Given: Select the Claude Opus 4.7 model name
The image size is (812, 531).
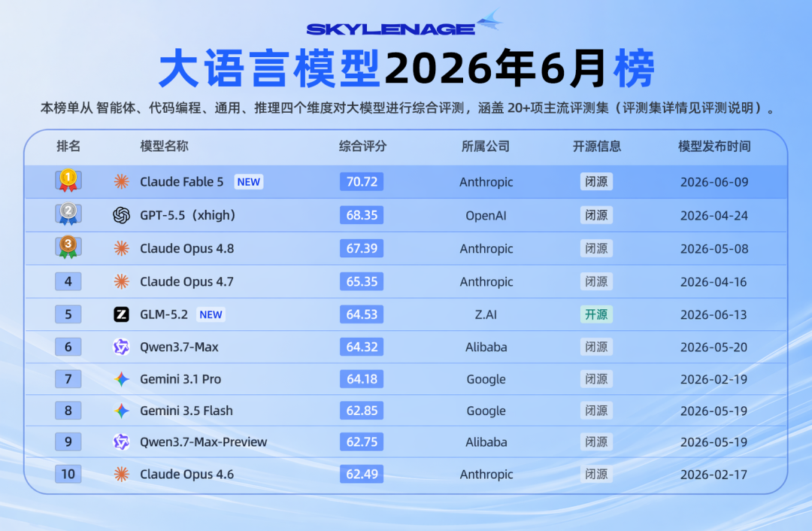Looking at the screenshot, I should [187, 282].
